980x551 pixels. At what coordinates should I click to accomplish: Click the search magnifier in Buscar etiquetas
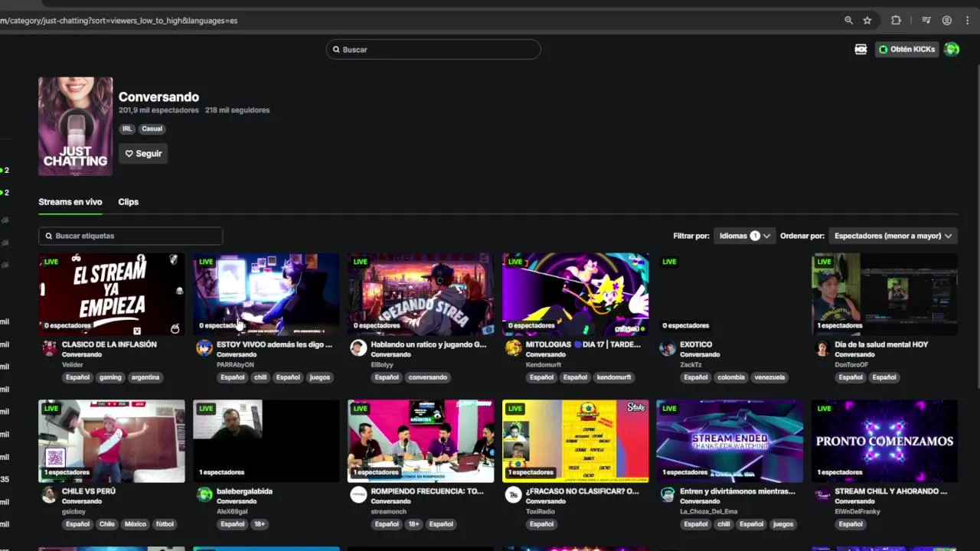(x=49, y=236)
